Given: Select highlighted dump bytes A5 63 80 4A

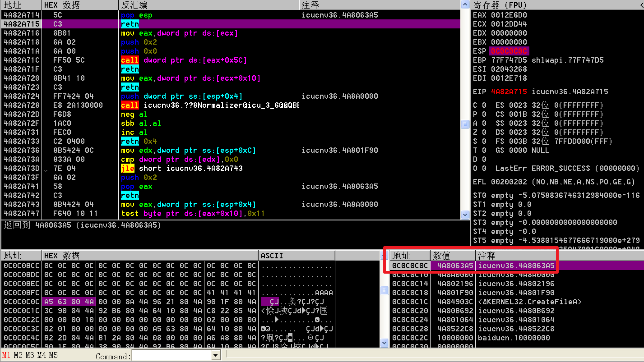Looking at the screenshot, I should point(69,302).
